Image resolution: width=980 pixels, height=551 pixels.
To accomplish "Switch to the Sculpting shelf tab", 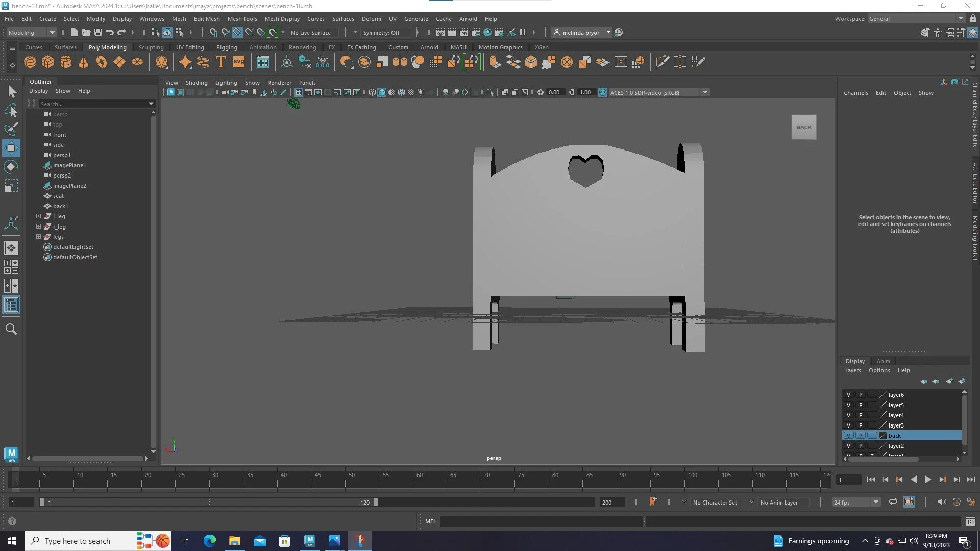I will (151, 47).
